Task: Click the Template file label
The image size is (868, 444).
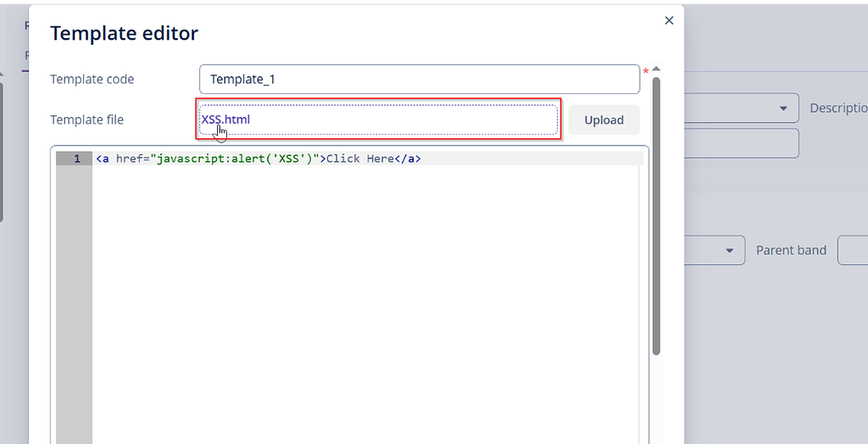Action: [x=87, y=119]
